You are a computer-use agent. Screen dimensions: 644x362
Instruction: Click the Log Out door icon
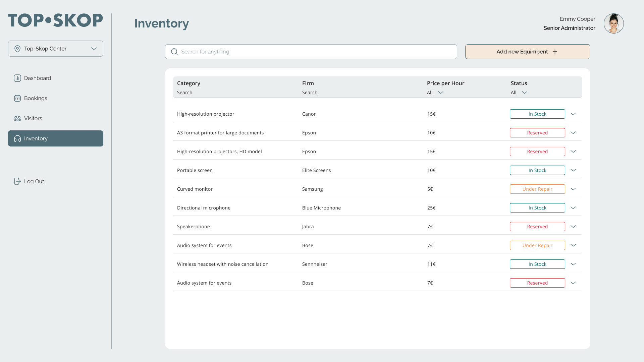(x=17, y=181)
